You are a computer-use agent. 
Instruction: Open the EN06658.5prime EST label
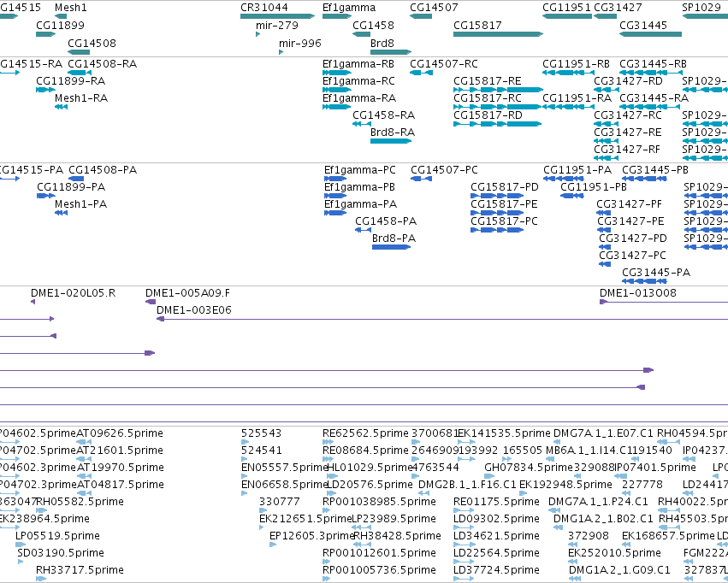pyautogui.click(x=285, y=486)
